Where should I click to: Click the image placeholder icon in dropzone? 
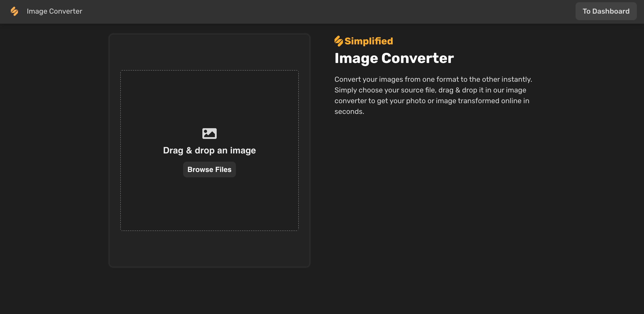[209, 134]
